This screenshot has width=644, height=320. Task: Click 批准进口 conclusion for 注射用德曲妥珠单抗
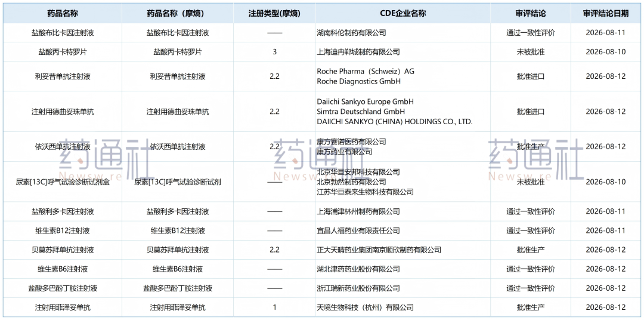tap(531, 112)
